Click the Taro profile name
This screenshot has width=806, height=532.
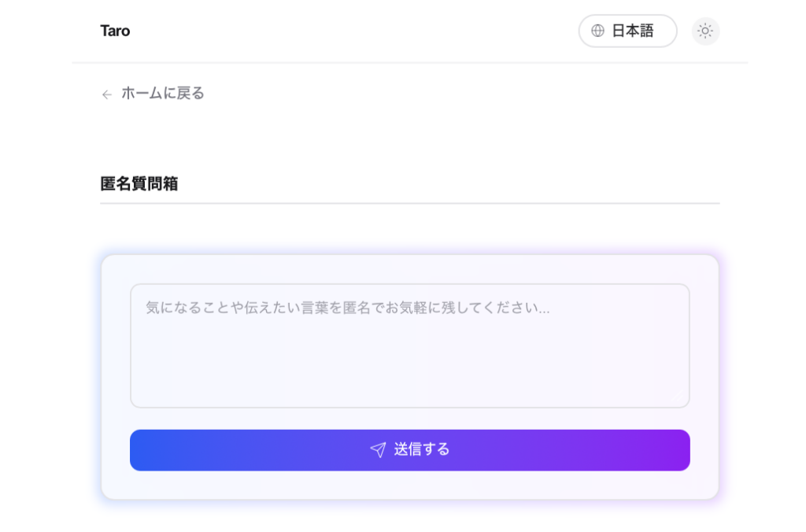(114, 31)
